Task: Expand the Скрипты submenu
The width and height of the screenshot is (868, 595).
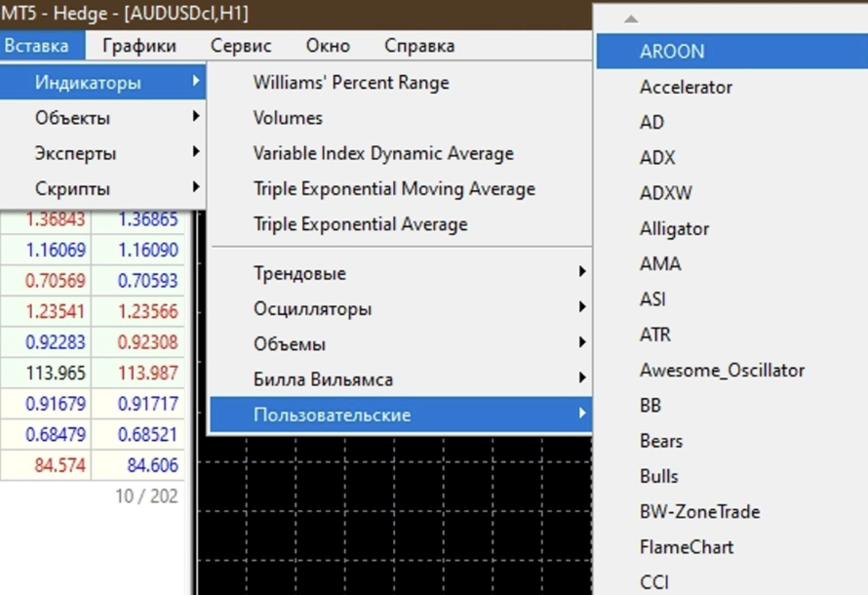Action: (103, 188)
